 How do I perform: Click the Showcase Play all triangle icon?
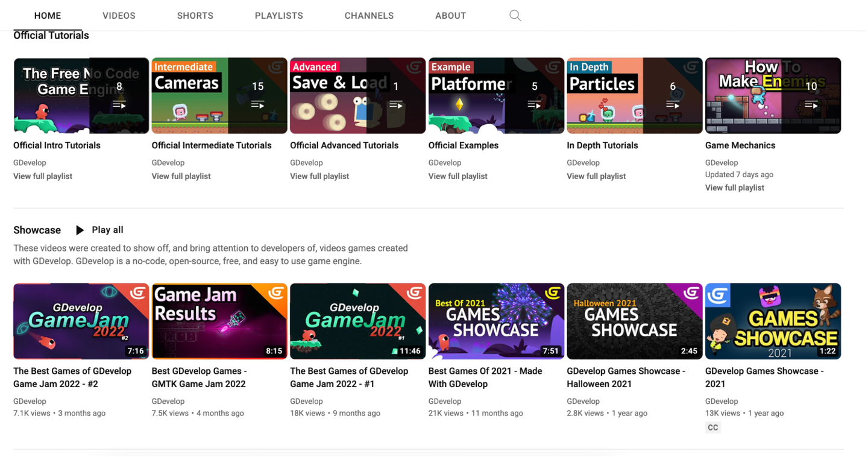point(80,230)
